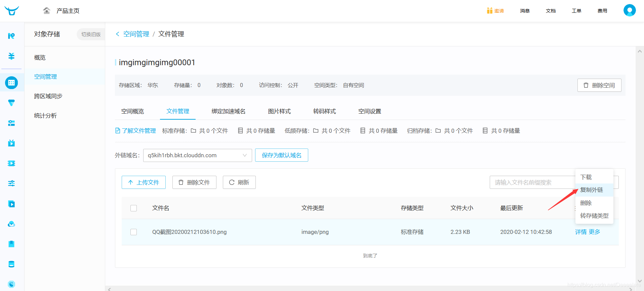The width and height of the screenshot is (644, 291).
Task: Select the first sidebar service icon
Action: (x=11, y=36)
